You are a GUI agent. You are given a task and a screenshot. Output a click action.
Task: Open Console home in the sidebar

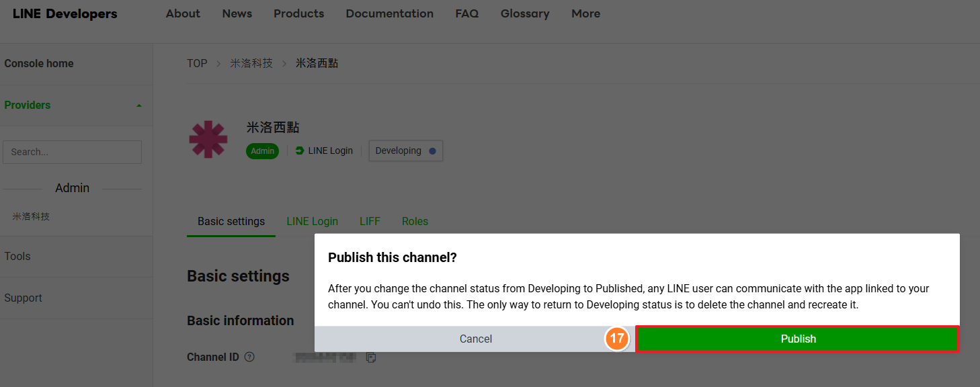39,64
